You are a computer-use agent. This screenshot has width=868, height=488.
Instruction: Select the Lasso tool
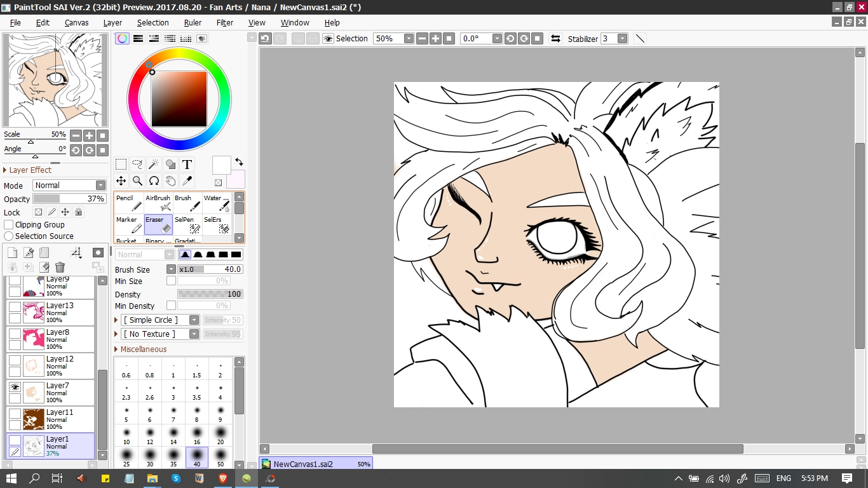pos(137,165)
